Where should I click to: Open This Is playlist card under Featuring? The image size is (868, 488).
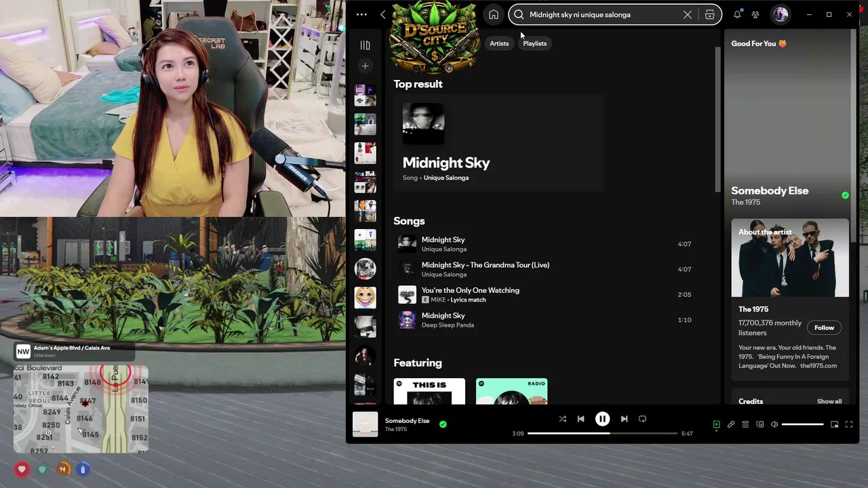click(429, 391)
